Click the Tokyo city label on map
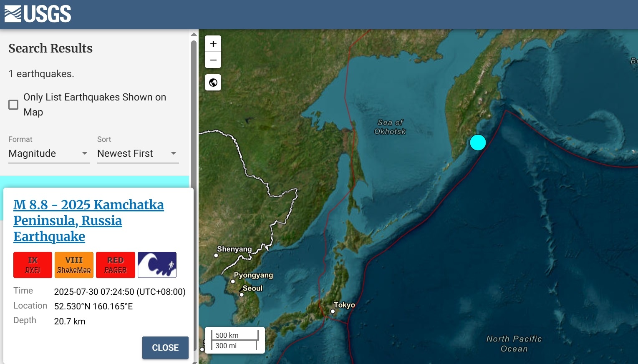This screenshot has height=364, width=638. coord(344,305)
